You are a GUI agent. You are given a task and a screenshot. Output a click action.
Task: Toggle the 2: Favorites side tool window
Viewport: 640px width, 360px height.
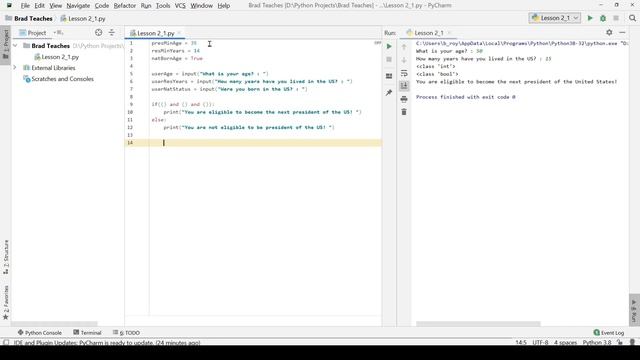pos(6,303)
